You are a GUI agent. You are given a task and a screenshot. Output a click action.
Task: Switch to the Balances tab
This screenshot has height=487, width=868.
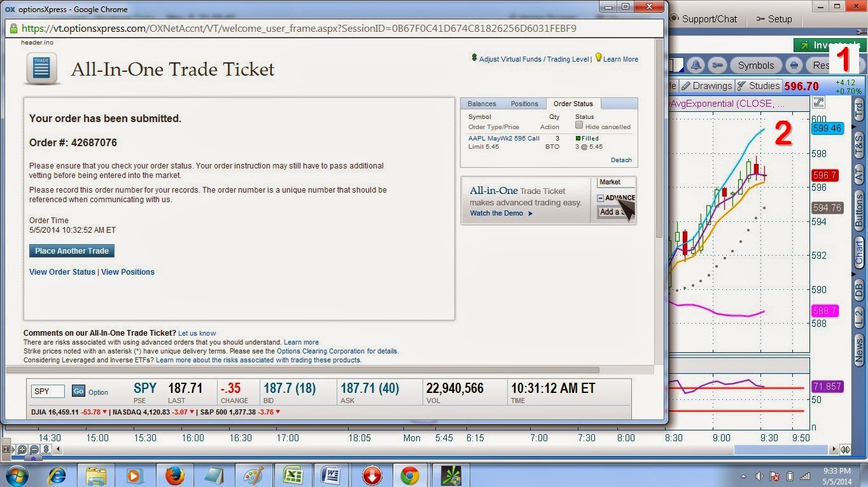(482, 104)
